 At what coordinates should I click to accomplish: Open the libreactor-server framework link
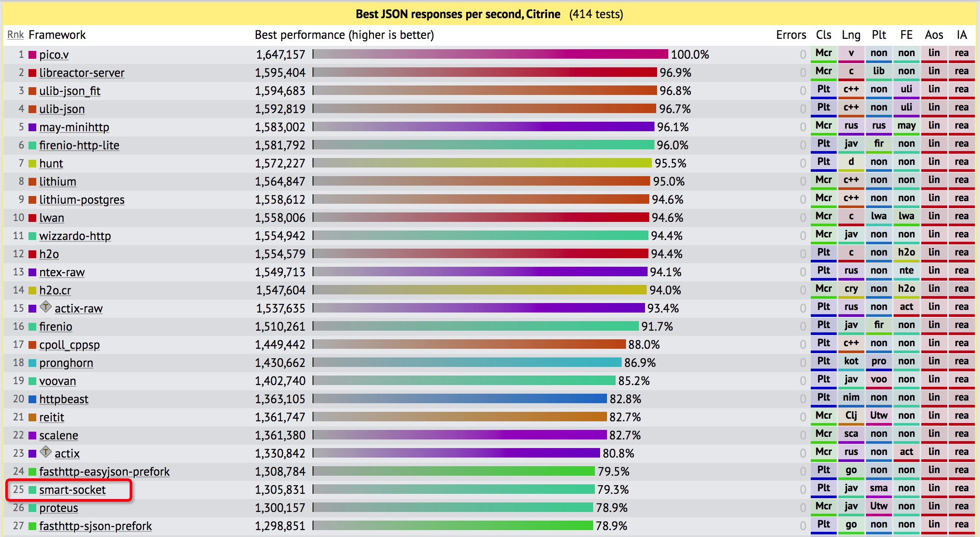(82, 73)
